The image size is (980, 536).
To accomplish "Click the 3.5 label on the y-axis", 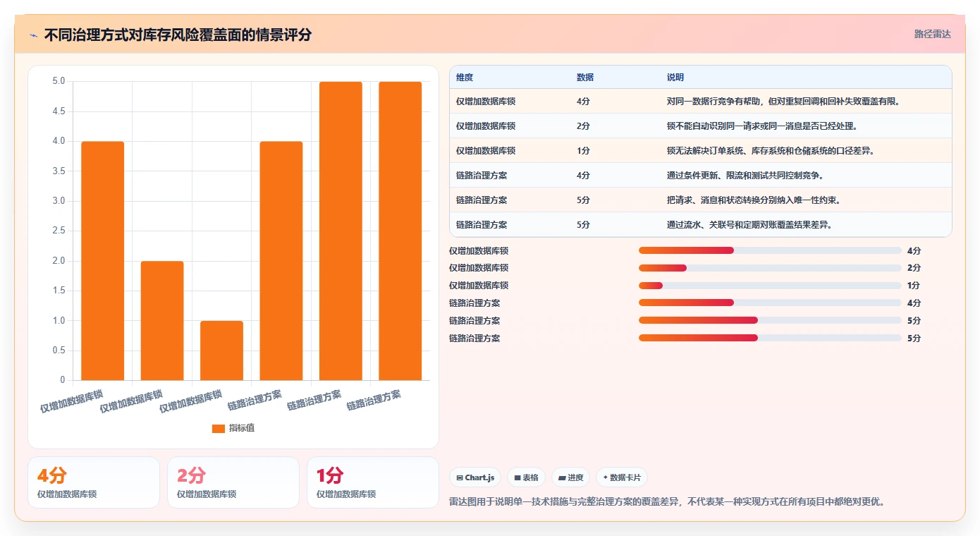I will coord(59,171).
